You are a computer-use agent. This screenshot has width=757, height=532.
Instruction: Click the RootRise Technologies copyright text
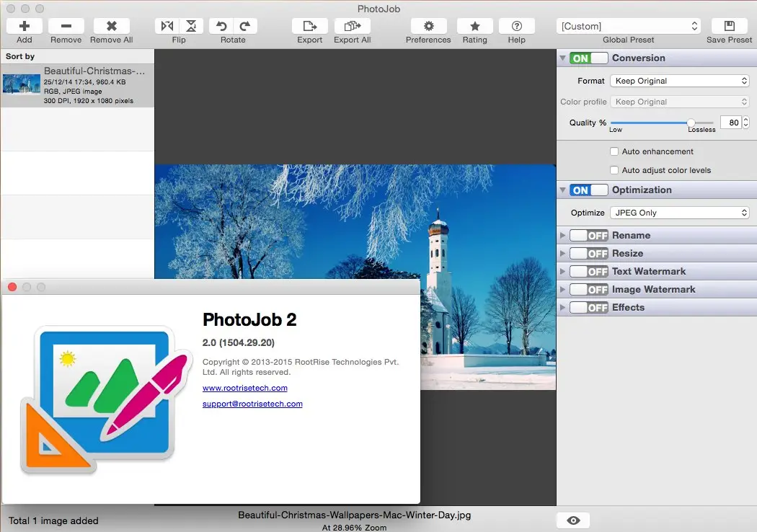click(x=301, y=367)
